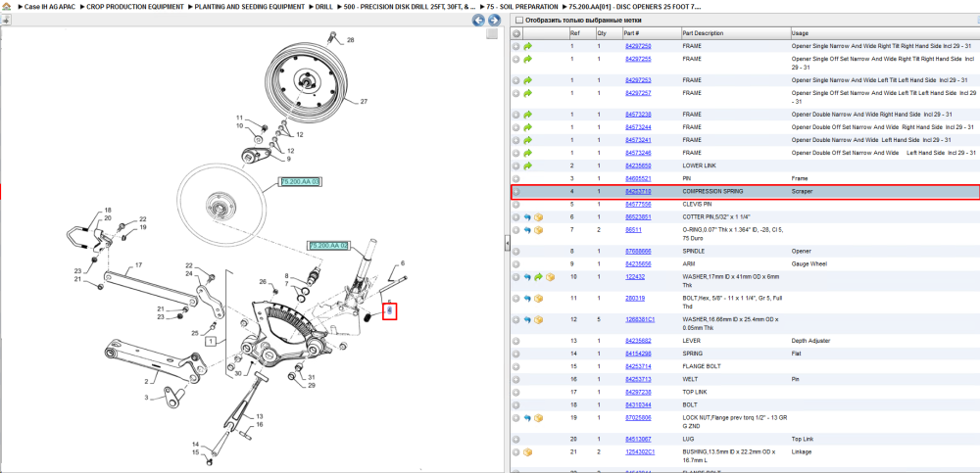Viewport: 980px width, 473px height.
Task: Click callout number 30 in the diagram
Action: pyautogui.click(x=238, y=374)
